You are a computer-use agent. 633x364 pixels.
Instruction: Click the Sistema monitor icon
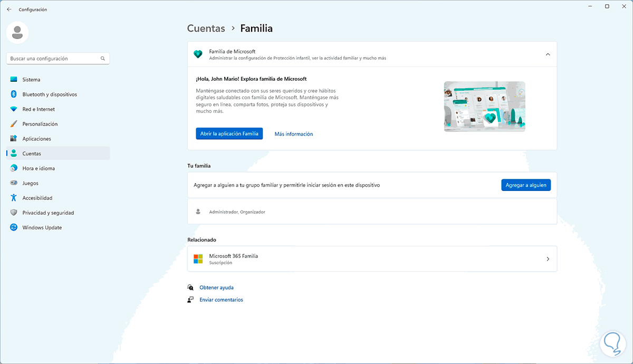(x=14, y=80)
